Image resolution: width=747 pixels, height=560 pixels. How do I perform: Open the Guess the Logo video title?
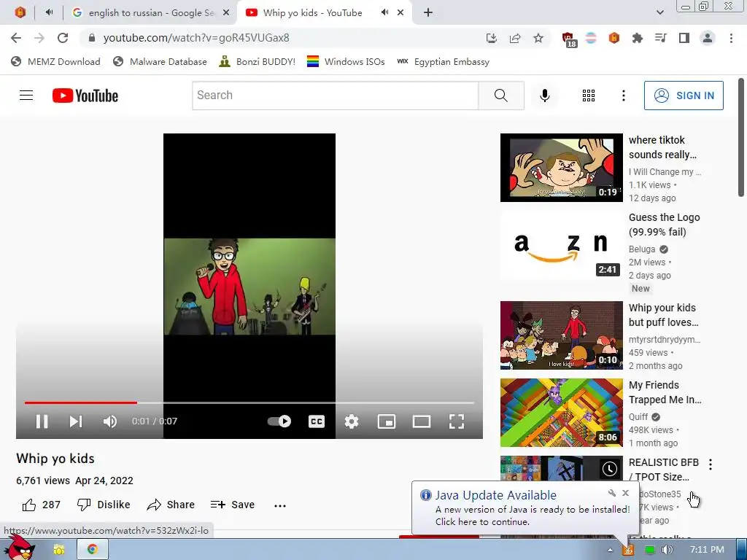click(664, 225)
